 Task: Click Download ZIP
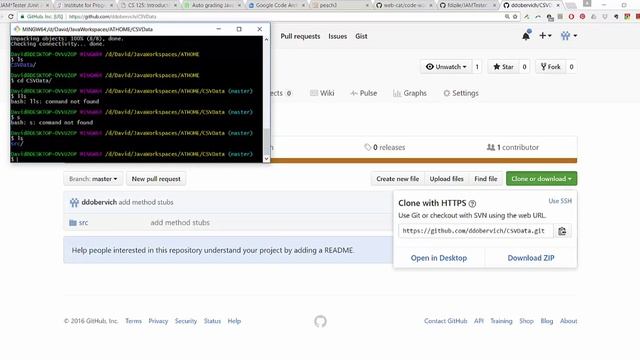click(531, 258)
